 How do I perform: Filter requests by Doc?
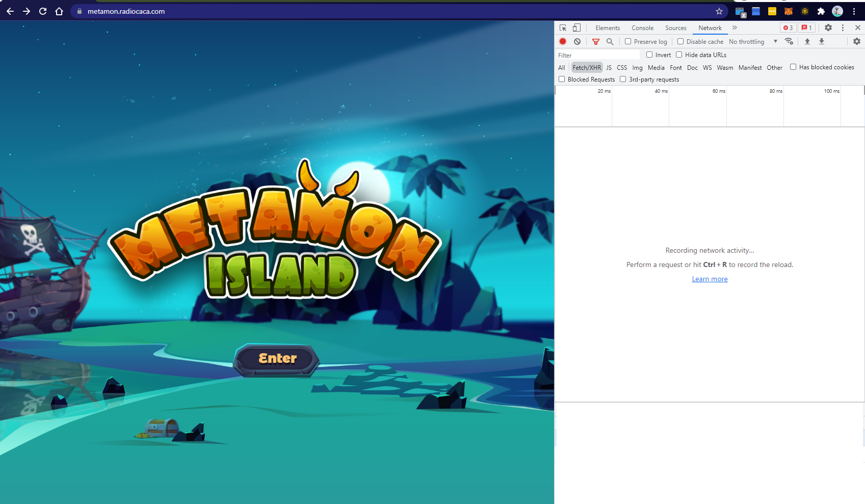(x=692, y=68)
